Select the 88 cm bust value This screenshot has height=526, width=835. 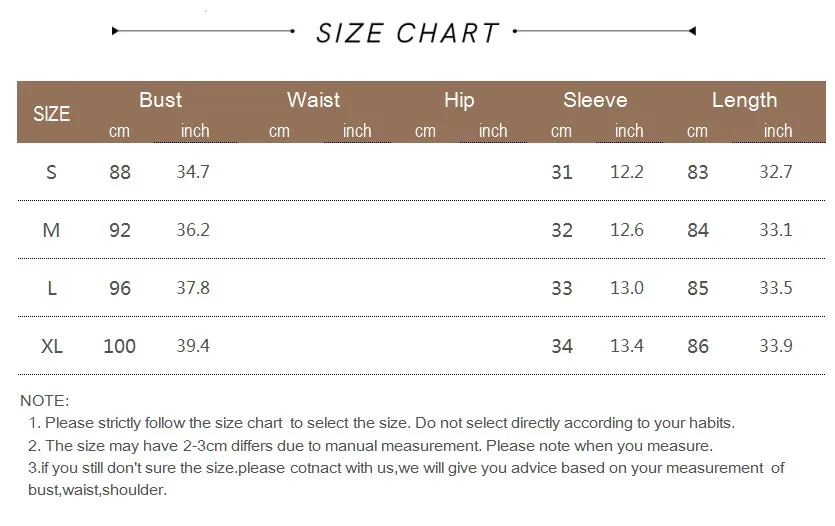click(120, 172)
